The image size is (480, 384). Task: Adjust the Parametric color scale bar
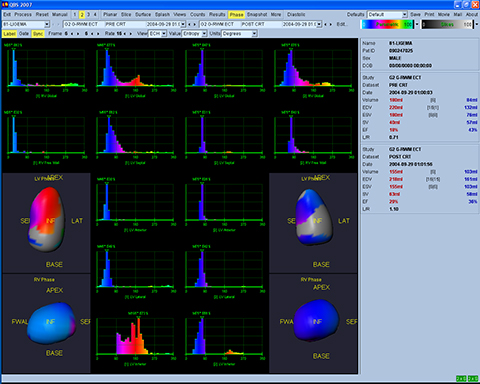pyautogui.click(x=387, y=24)
